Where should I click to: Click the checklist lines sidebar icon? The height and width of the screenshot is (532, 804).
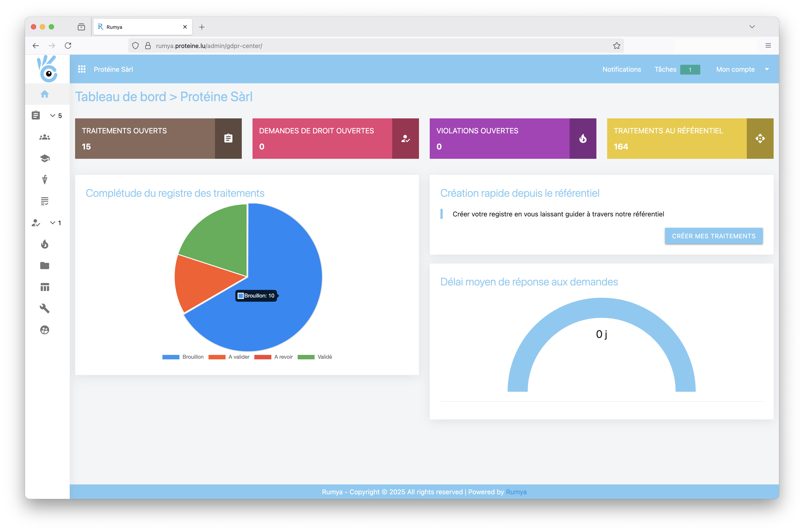(x=44, y=201)
